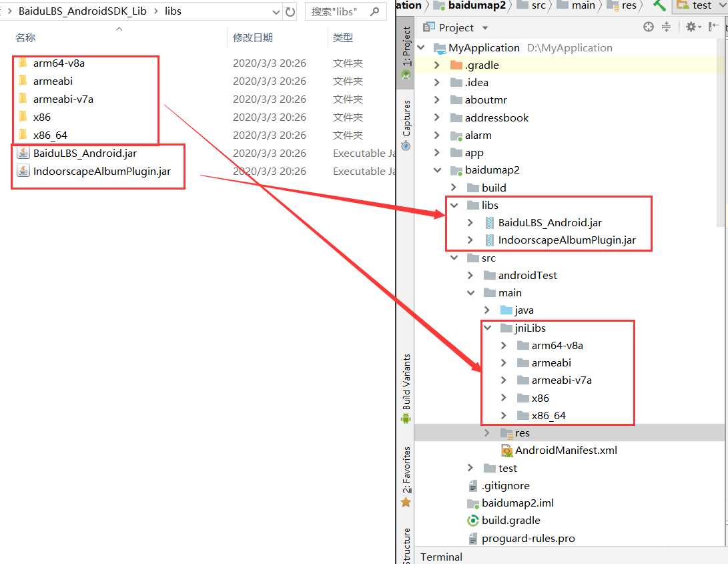Viewport: 728px width, 564px height.
Task: Collapse the baidumap2 module node
Action: pos(437,170)
